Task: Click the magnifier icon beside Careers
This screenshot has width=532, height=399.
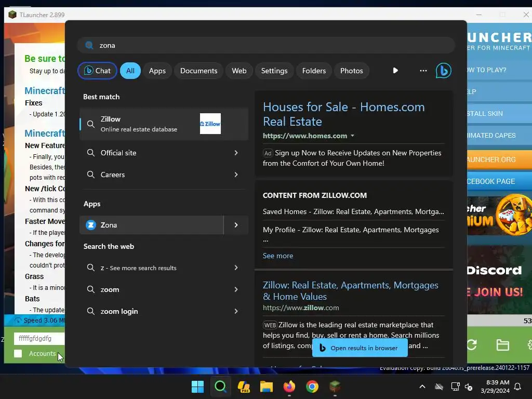Action: point(90,175)
